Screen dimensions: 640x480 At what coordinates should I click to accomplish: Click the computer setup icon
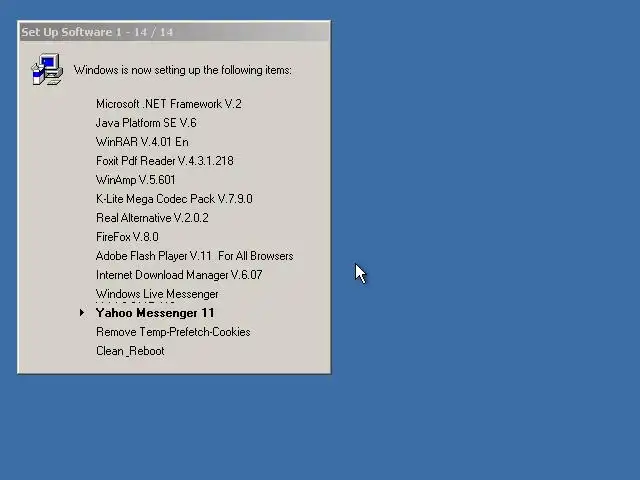pos(47,69)
